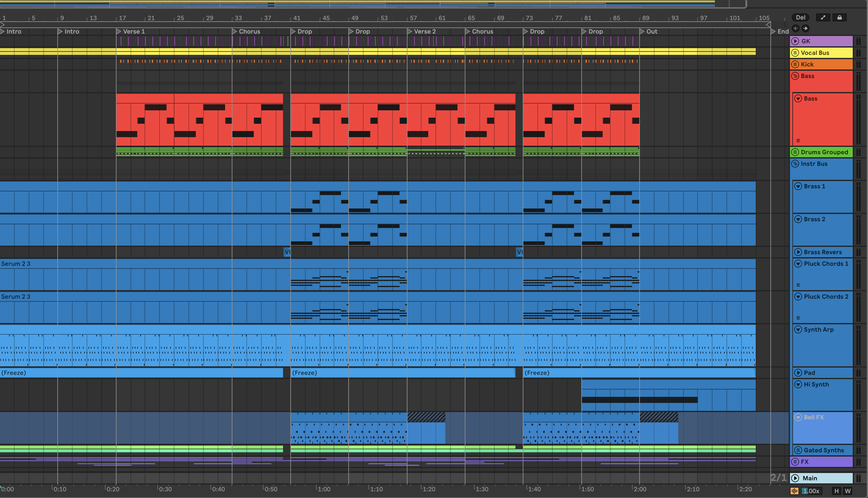The image size is (868, 498).
Task: Toggle the waveform optimize-height orange button
Action: tap(794, 491)
